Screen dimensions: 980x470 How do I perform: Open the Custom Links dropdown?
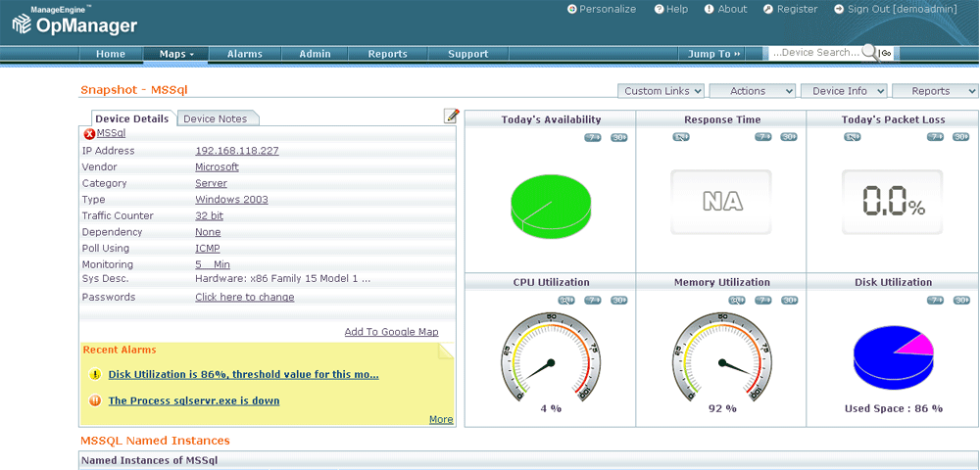661,91
